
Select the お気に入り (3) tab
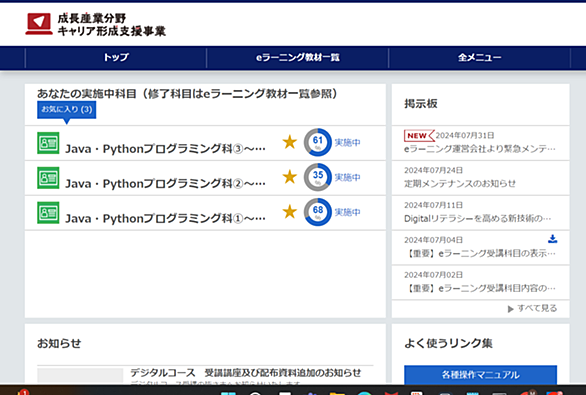click(x=67, y=109)
